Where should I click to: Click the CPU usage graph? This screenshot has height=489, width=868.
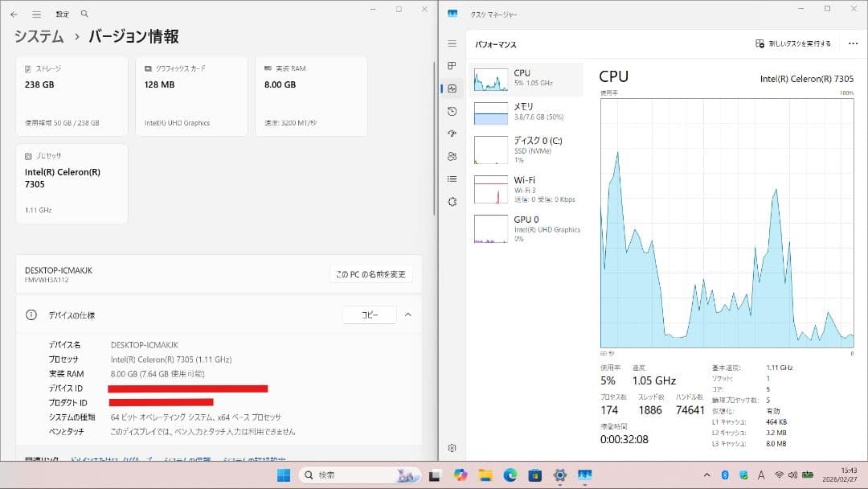pyautogui.click(x=727, y=223)
